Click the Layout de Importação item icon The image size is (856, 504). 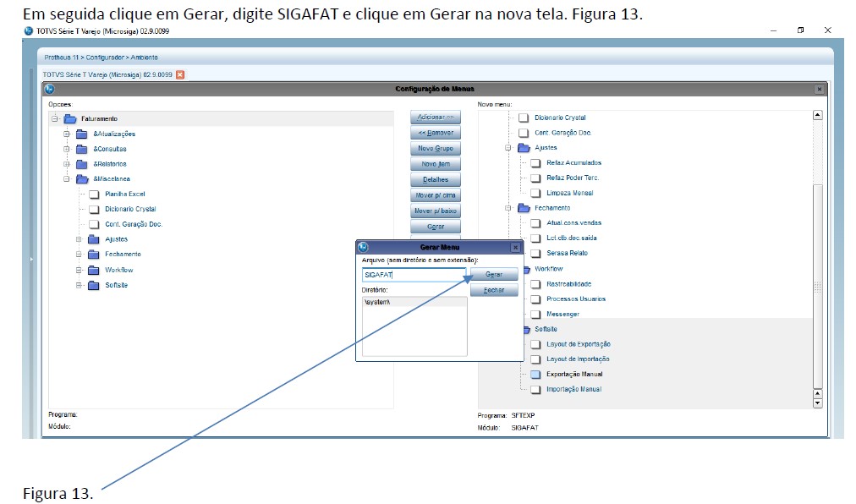click(535, 359)
